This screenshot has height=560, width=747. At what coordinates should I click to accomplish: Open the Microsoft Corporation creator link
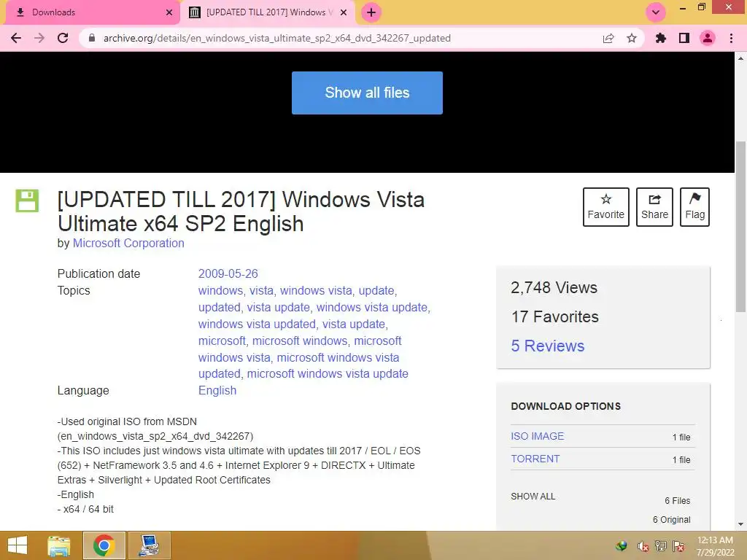(128, 244)
